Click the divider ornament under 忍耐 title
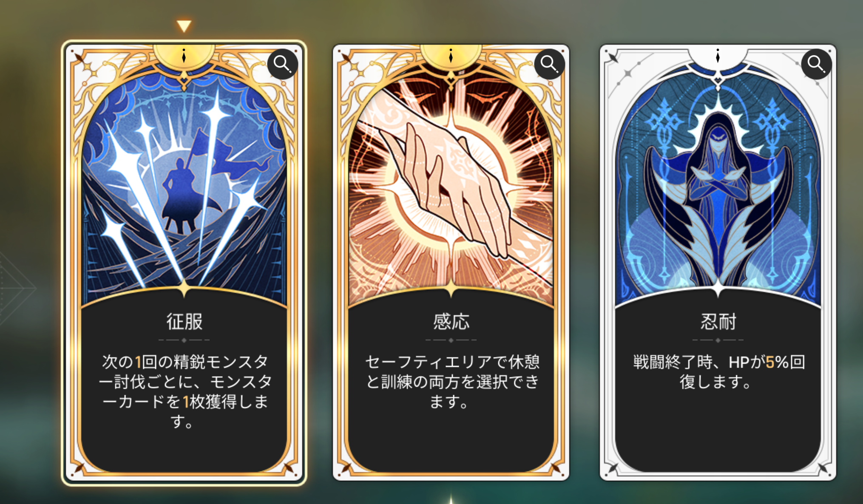The width and height of the screenshot is (863, 504). pos(718,340)
